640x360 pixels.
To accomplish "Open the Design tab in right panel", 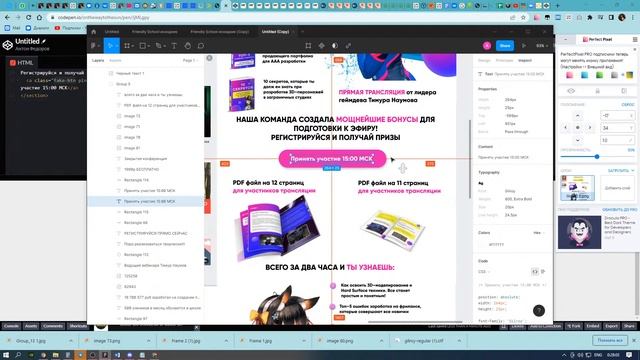I will click(x=484, y=60).
